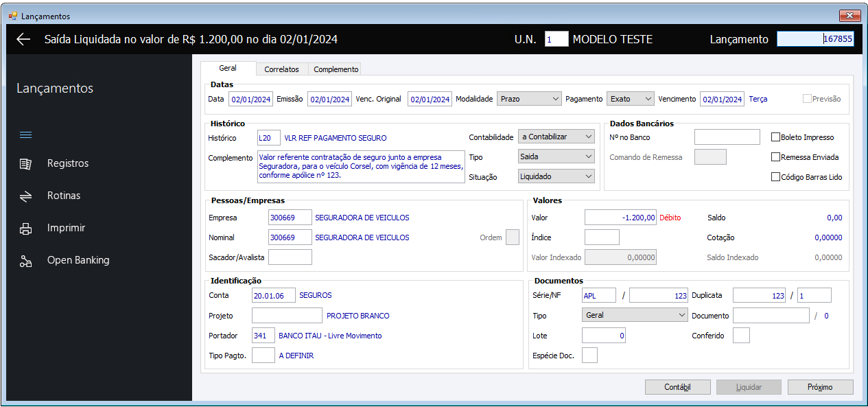Click the Documento field

point(771,315)
